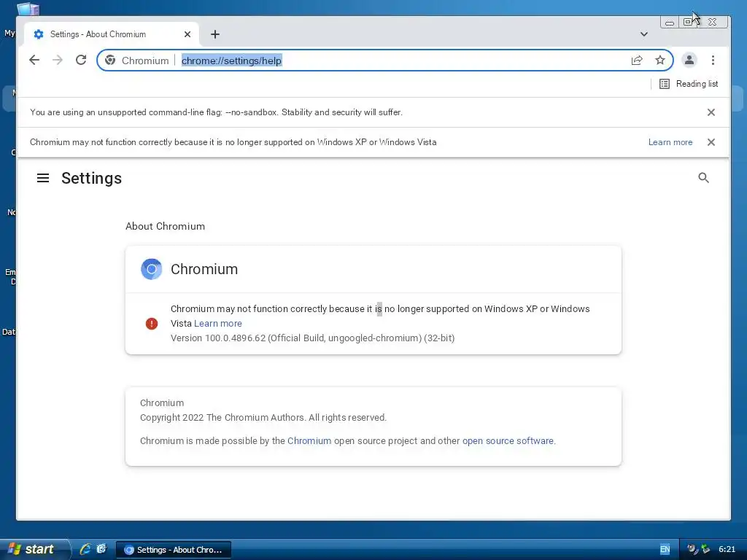The width and height of the screenshot is (747, 560).
Task: Minimize the Chromium window
Action: pyautogui.click(x=670, y=22)
